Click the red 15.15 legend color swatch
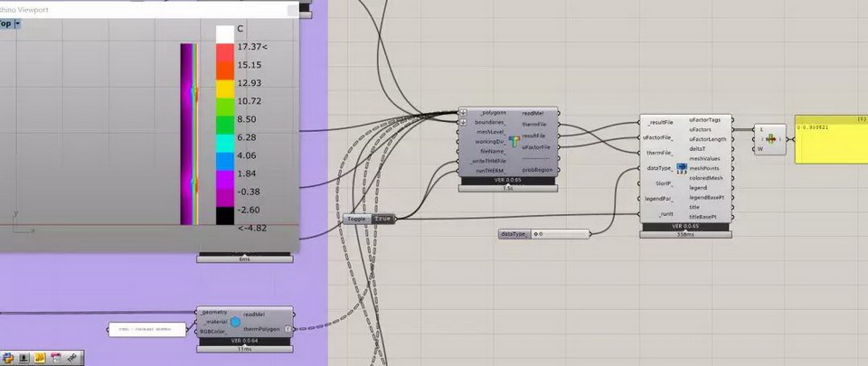The image size is (868, 366). [x=224, y=65]
